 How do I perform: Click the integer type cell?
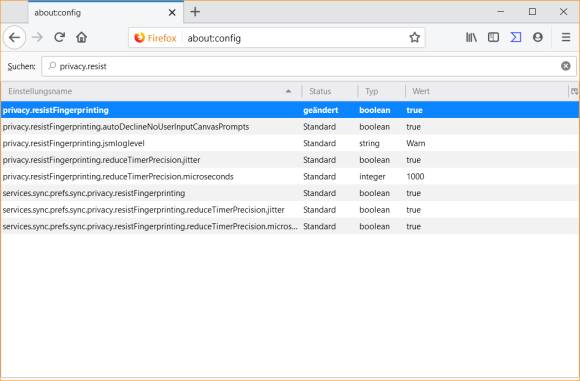click(372, 177)
